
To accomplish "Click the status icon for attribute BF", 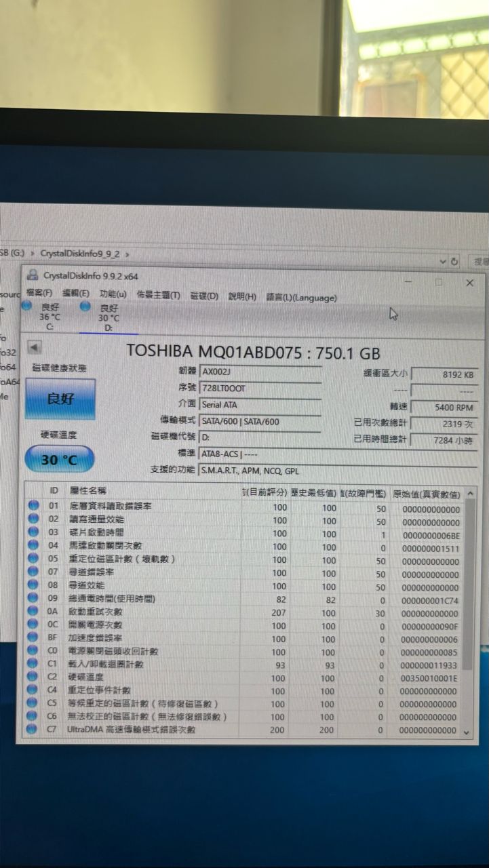I will pyautogui.click(x=33, y=637).
